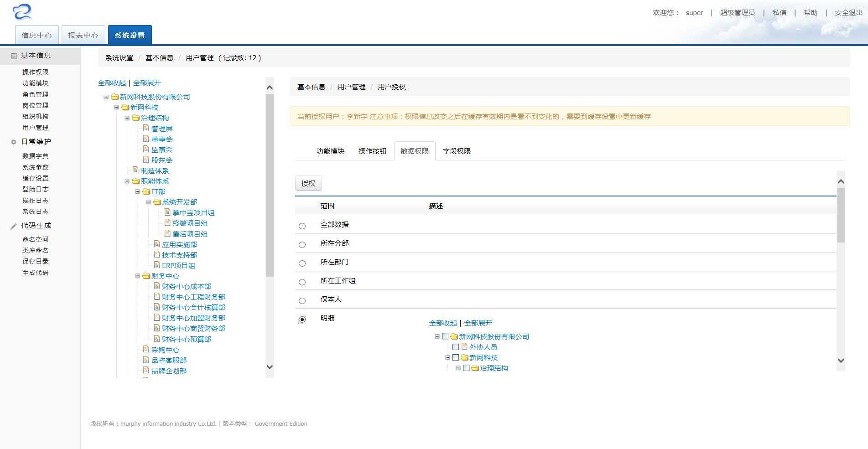Click the 授权 button
The height and width of the screenshot is (449, 868).
click(x=308, y=183)
